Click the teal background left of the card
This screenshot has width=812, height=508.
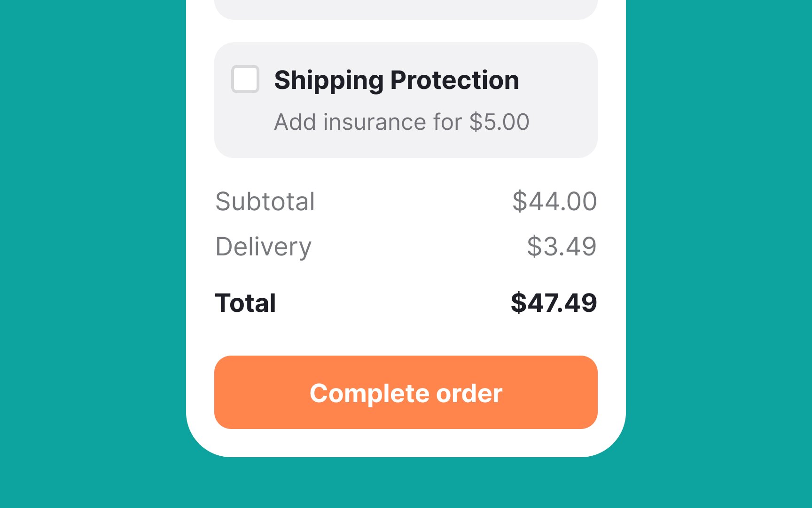click(x=93, y=254)
